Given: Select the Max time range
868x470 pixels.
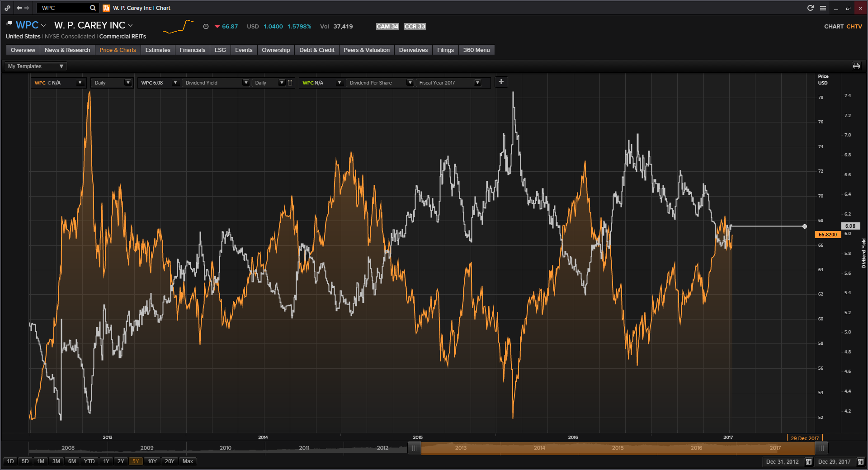Looking at the screenshot, I should tap(188, 461).
